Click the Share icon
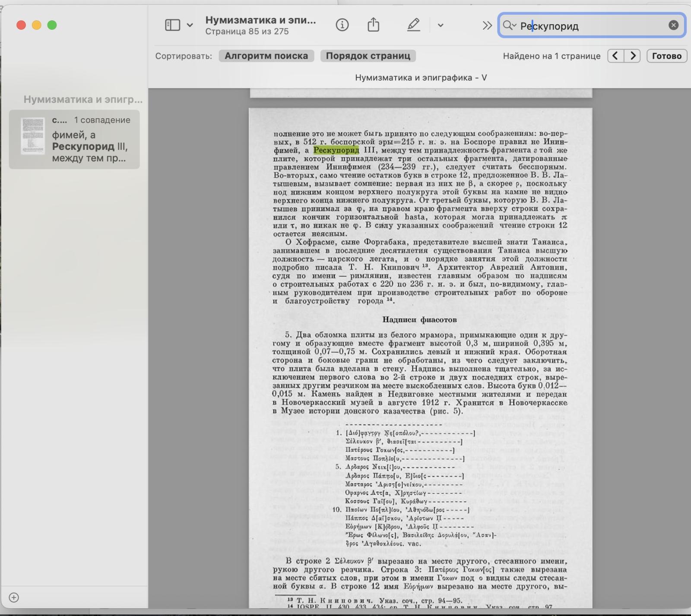The height and width of the screenshot is (616, 691). tap(373, 25)
